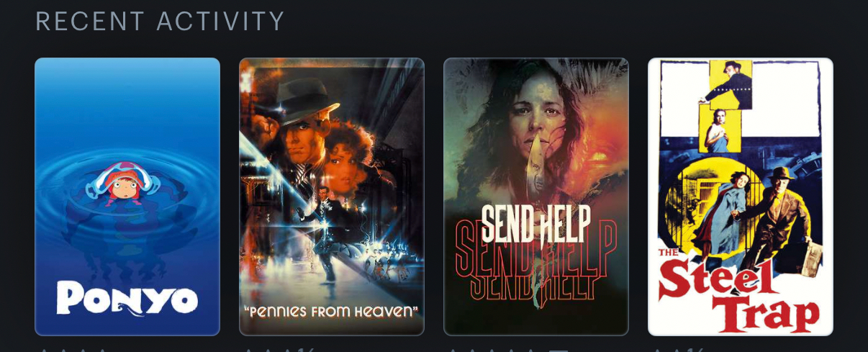Click the yellow inset photos atop Steel Trap
This screenshot has width=868, height=352.
[725, 107]
